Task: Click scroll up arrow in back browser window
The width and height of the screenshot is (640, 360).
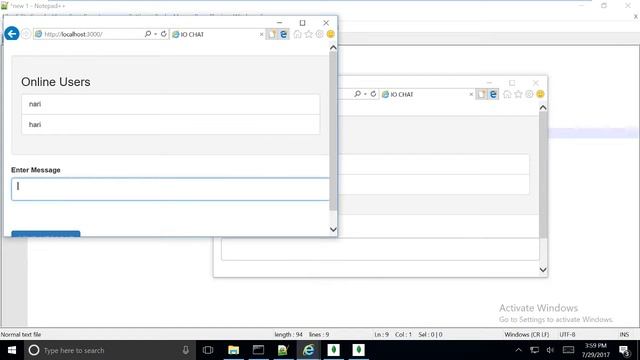Action: tap(543, 108)
